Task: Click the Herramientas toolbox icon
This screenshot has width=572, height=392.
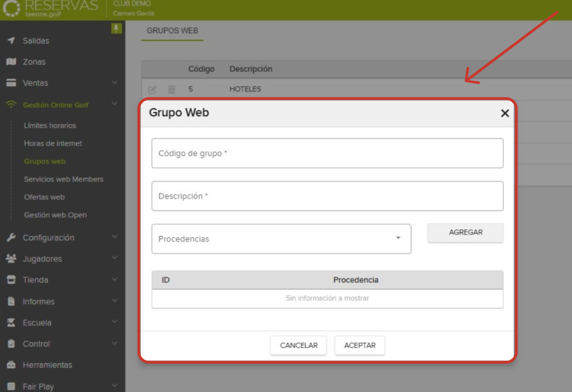Action: [x=11, y=365]
